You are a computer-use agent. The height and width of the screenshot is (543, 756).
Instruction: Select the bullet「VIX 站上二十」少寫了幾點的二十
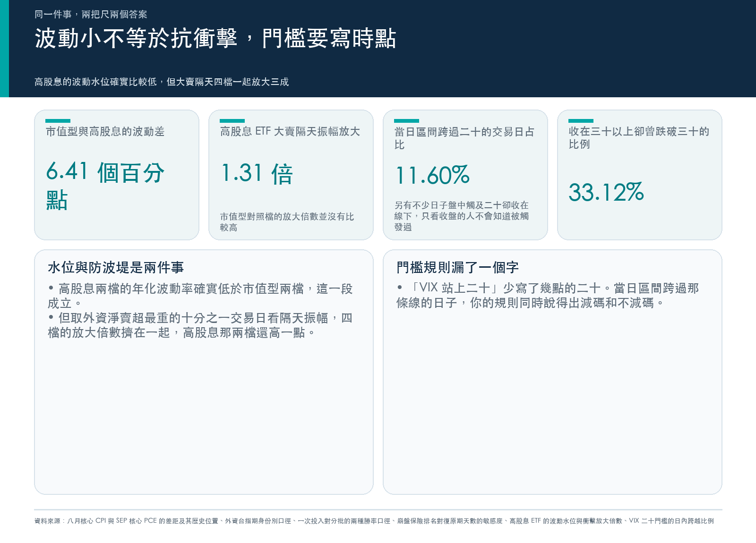(x=548, y=296)
